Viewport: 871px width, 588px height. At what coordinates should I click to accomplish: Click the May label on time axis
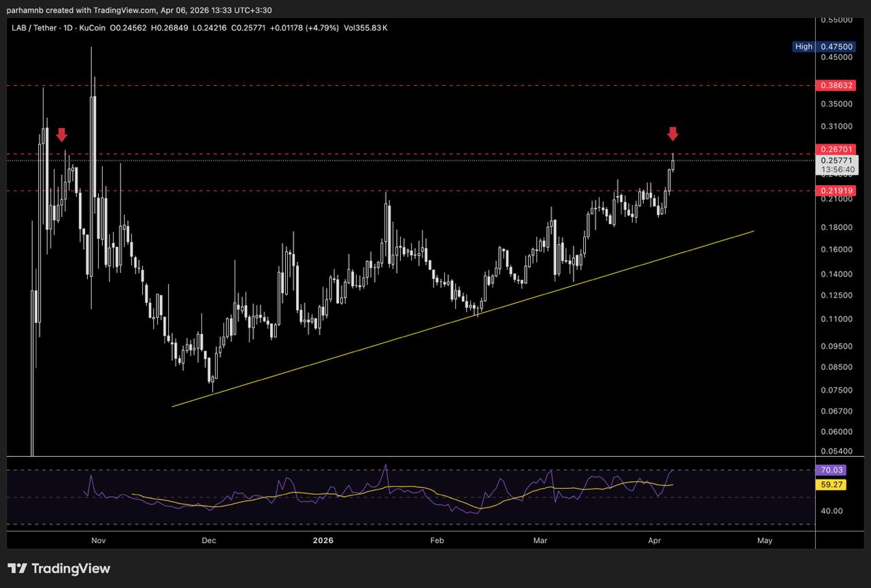764,540
